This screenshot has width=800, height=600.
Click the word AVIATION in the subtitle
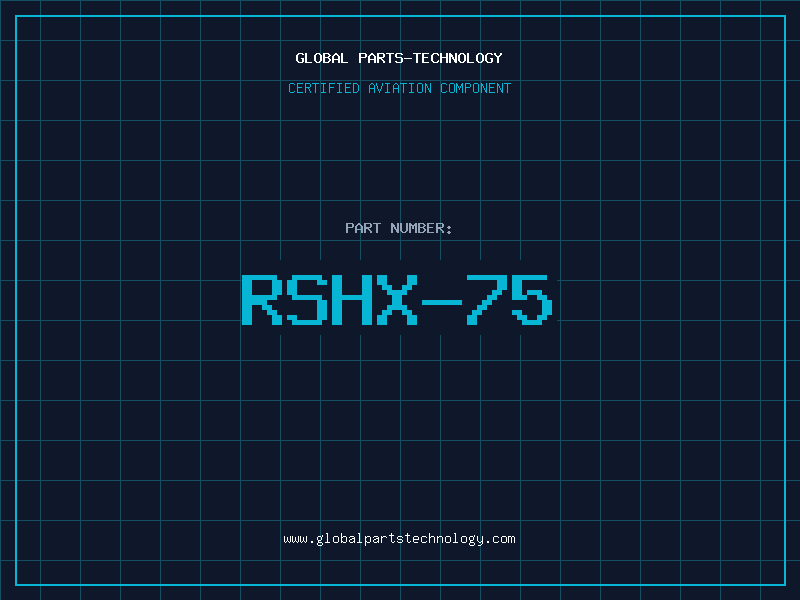pos(400,88)
